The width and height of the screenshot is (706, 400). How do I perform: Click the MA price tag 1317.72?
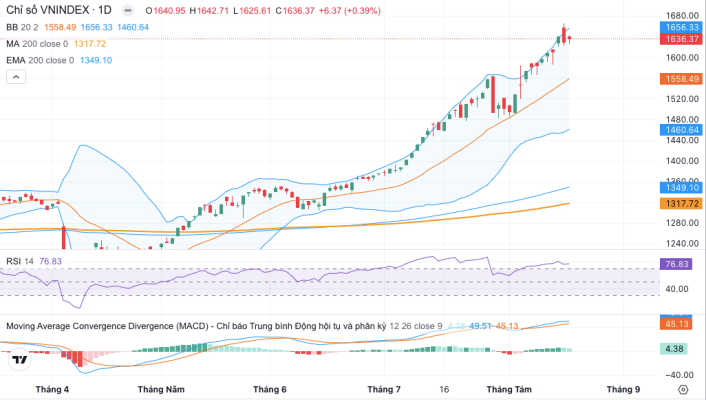point(682,204)
